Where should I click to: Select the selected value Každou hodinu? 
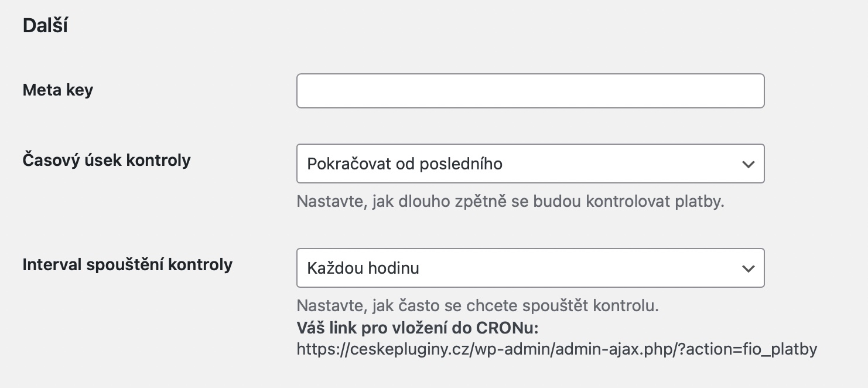(363, 268)
